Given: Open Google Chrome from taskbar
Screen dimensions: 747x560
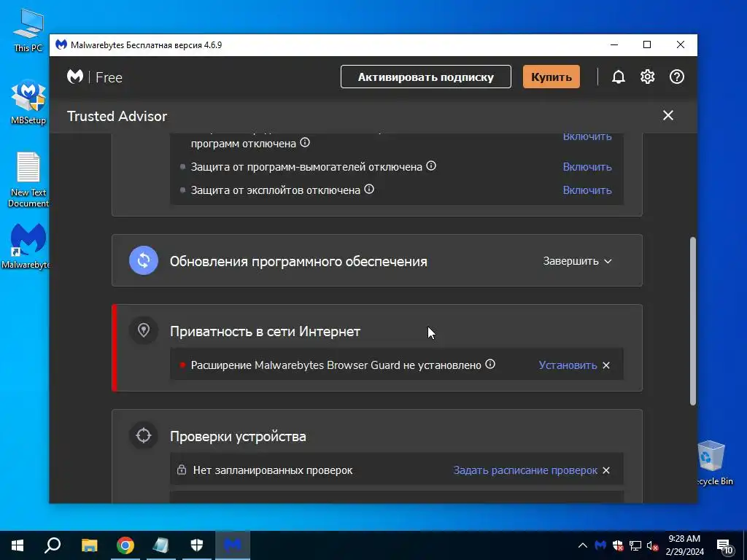Looking at the screenshot, I should 125,545.
